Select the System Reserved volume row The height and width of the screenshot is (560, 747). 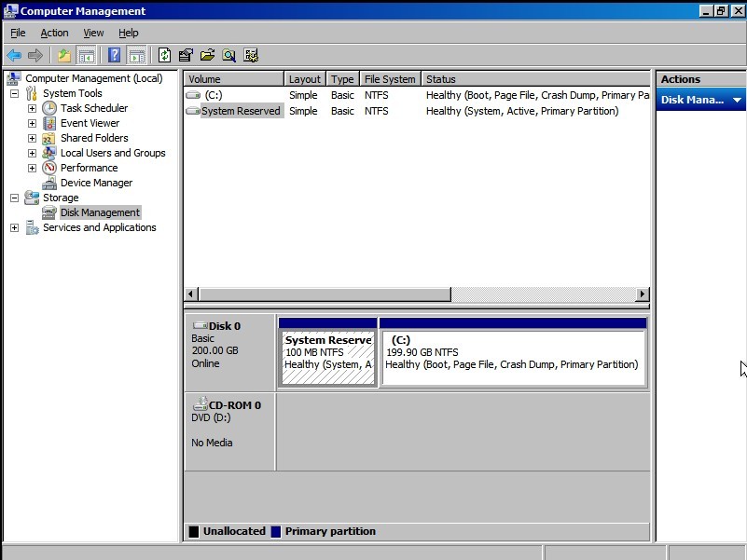417,111
